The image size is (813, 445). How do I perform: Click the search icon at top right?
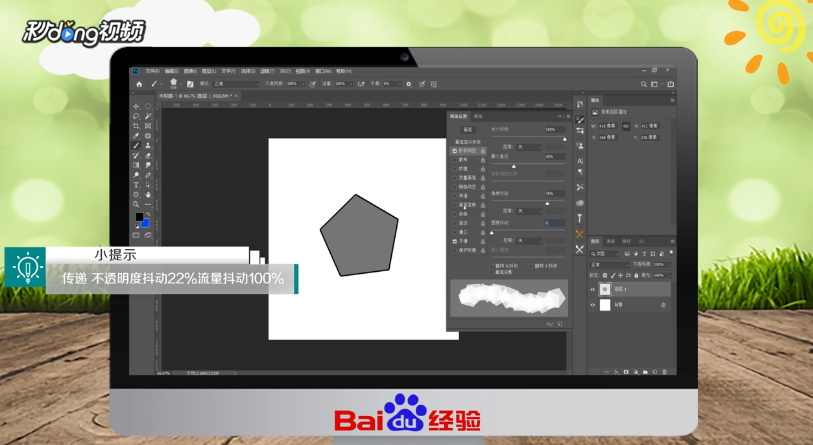(643, 84)
